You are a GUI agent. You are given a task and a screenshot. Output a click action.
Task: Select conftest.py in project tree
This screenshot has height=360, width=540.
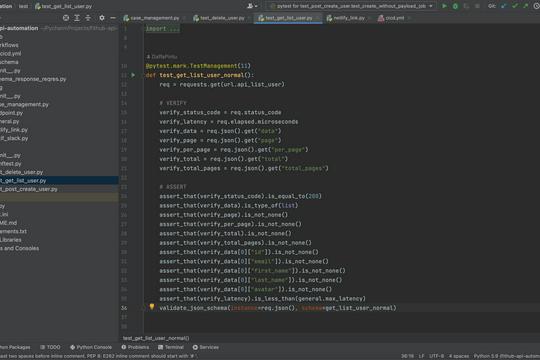[x=10, y=164]
